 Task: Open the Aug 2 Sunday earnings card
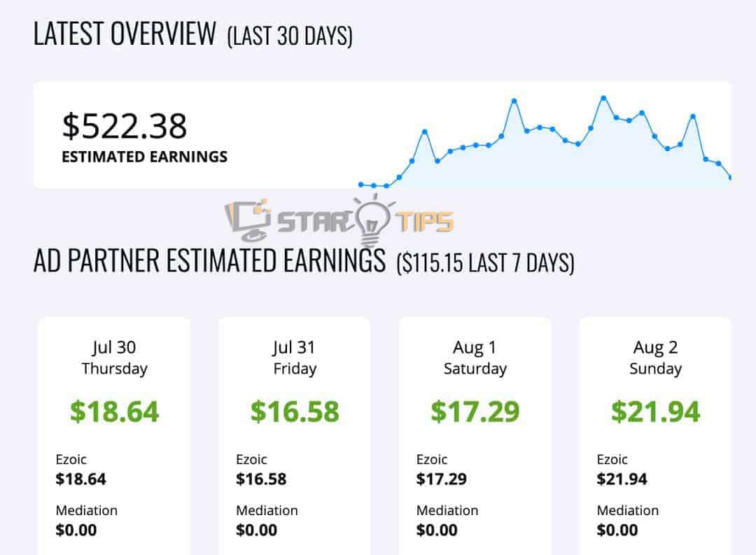(655, 436)
